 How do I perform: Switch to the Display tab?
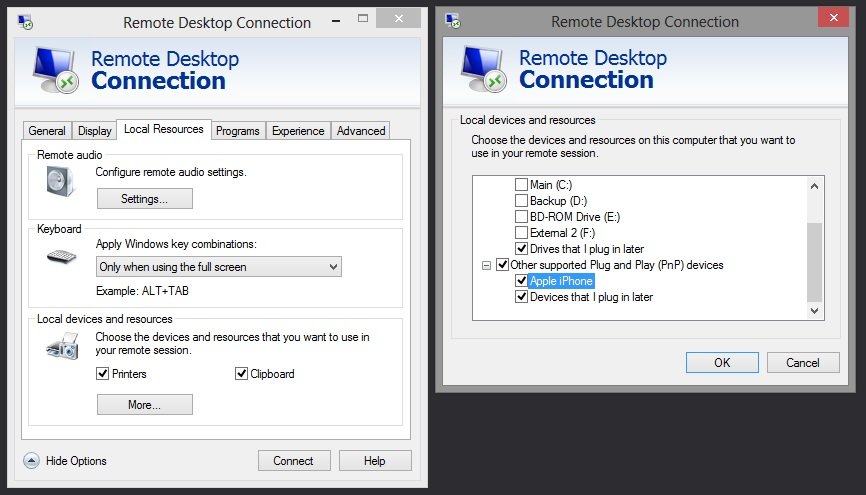(95, 131)
